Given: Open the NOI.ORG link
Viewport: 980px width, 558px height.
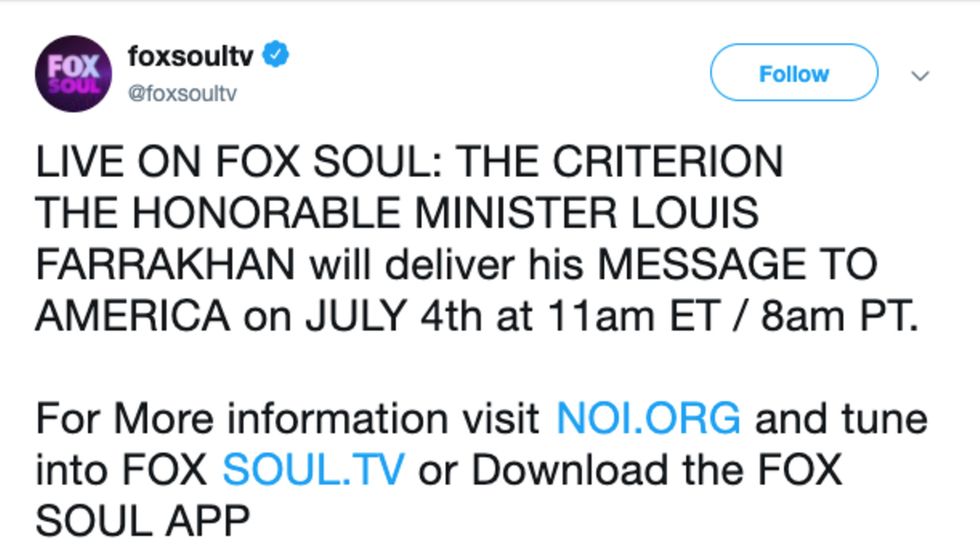Looking at the screenshot, I should click(648, 418).
